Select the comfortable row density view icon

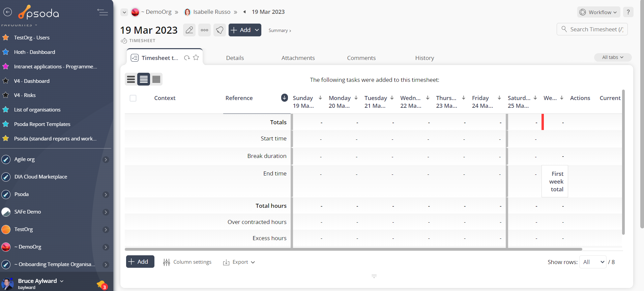coord(131,79)
